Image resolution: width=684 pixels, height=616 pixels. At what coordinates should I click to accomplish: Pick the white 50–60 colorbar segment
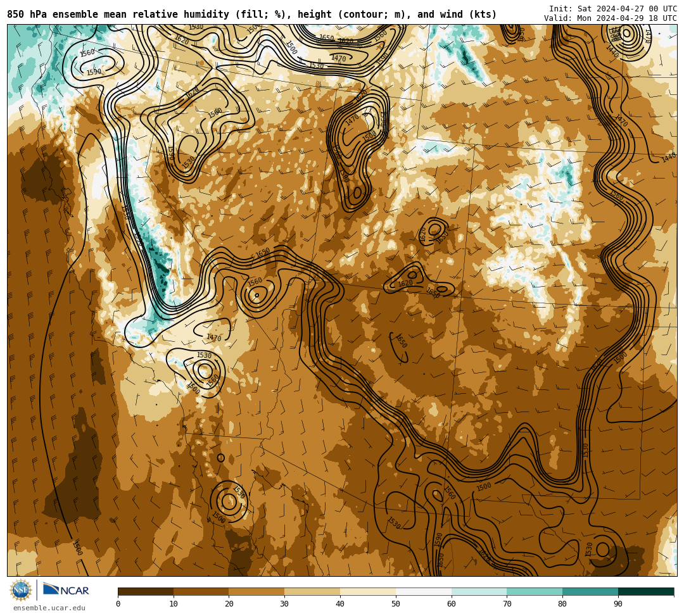424,591
